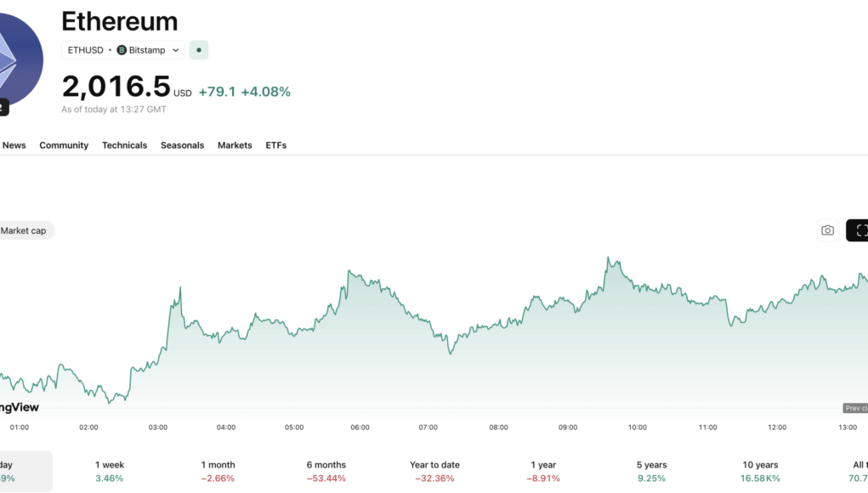Click the Prev close label on chart
Image resolution: width=868 pixels, height=493 pixels.
pos(855,409)
